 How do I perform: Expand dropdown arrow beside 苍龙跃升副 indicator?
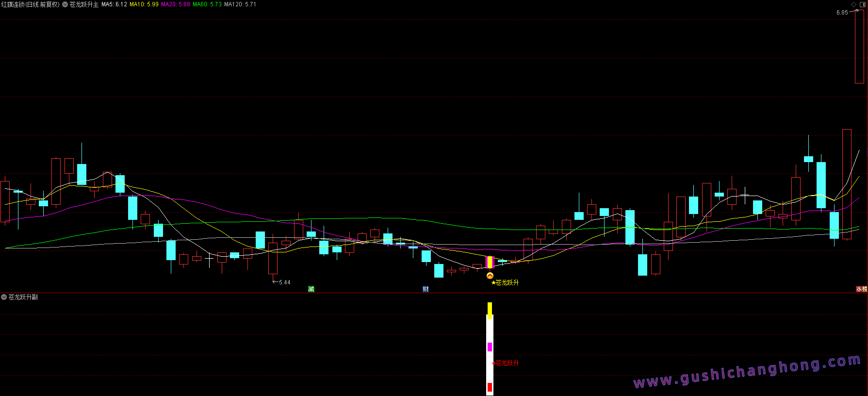point(4,297)
